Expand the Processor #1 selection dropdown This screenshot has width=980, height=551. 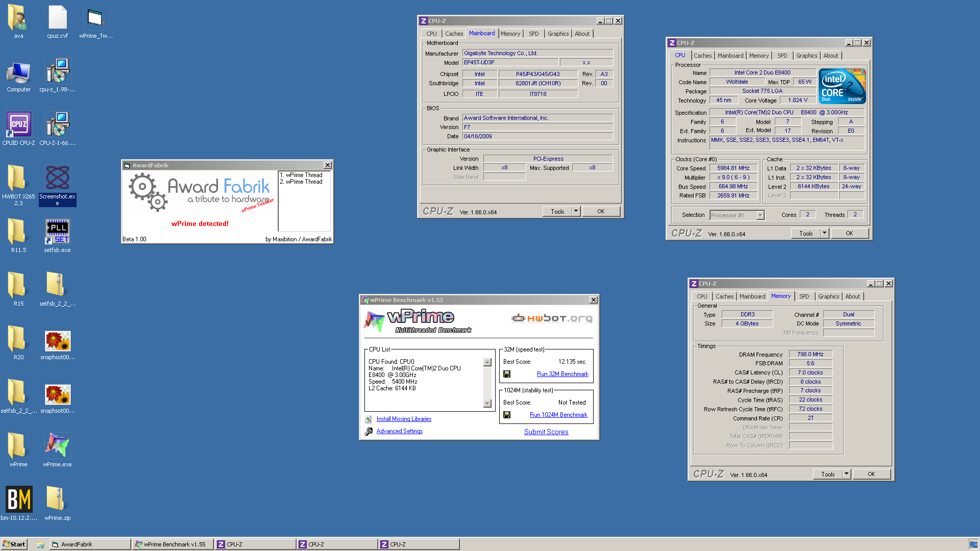pyautogui.click(x=760, y=215)
